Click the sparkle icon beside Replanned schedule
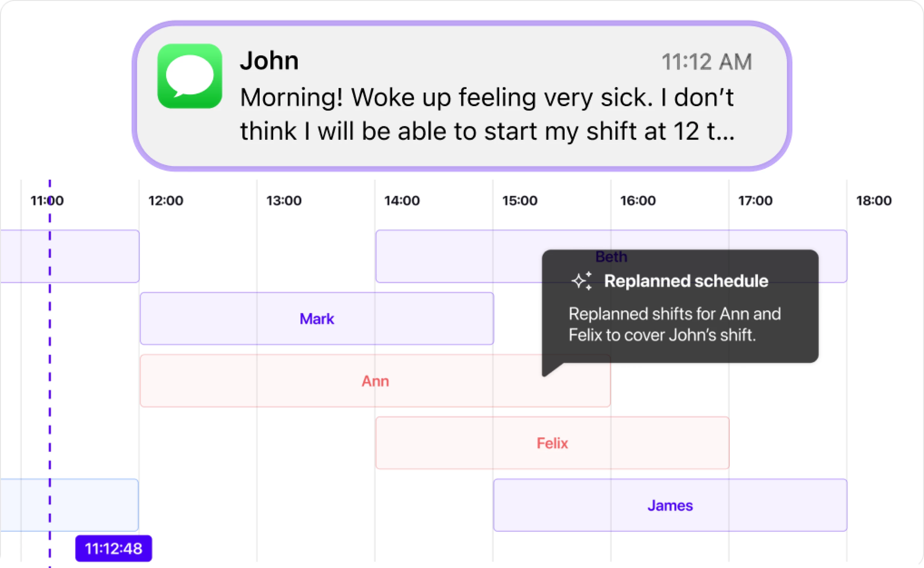 [581, 281]
